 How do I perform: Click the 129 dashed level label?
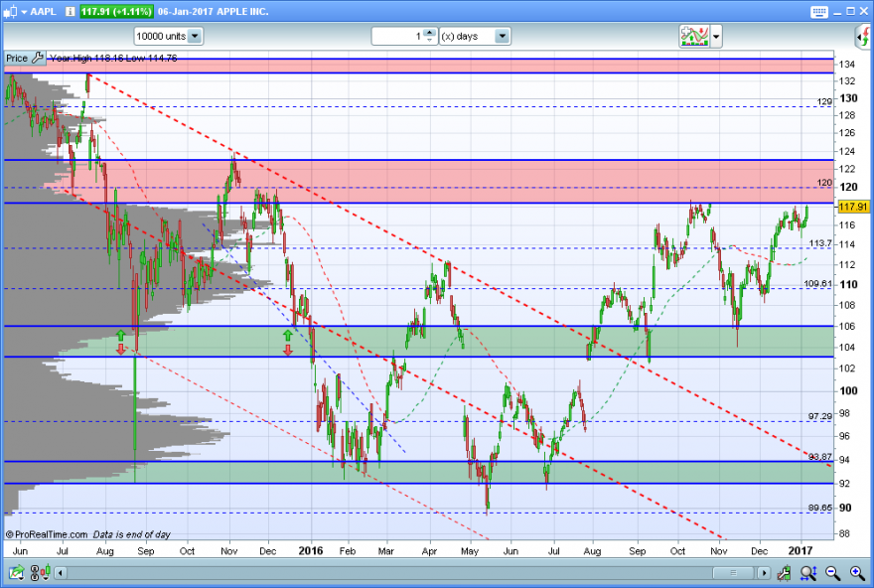tap(824, 101)
